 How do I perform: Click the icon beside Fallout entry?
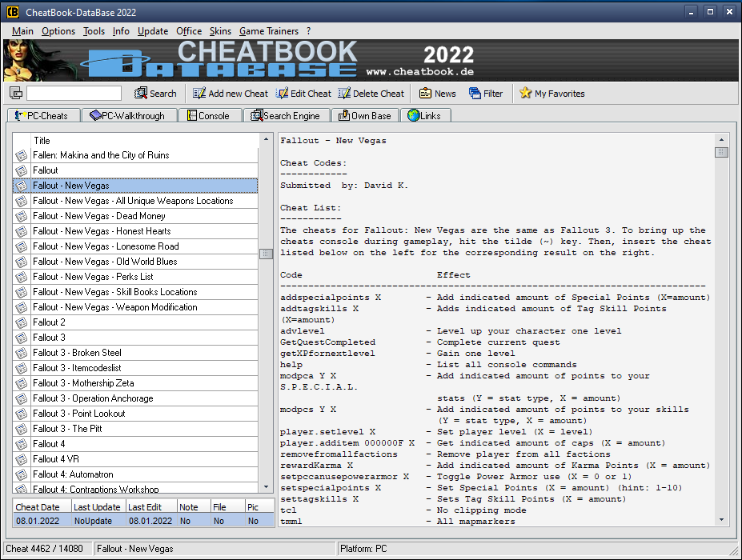22,170
